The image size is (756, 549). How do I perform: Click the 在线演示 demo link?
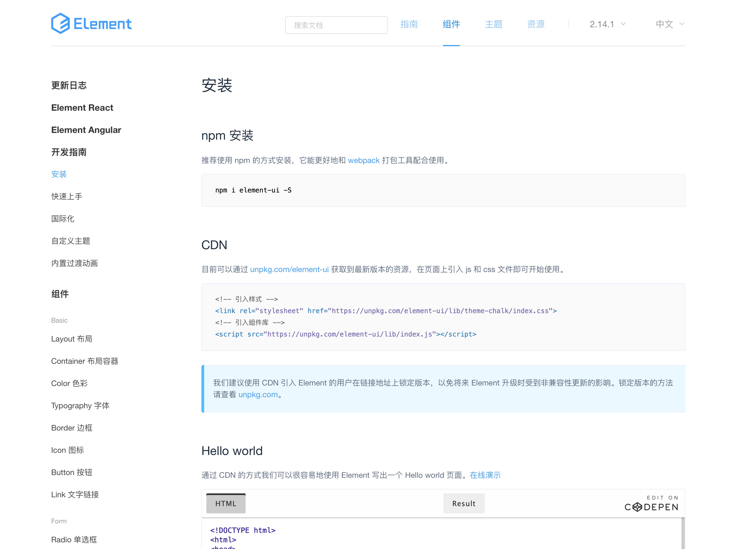click(485, 475)
